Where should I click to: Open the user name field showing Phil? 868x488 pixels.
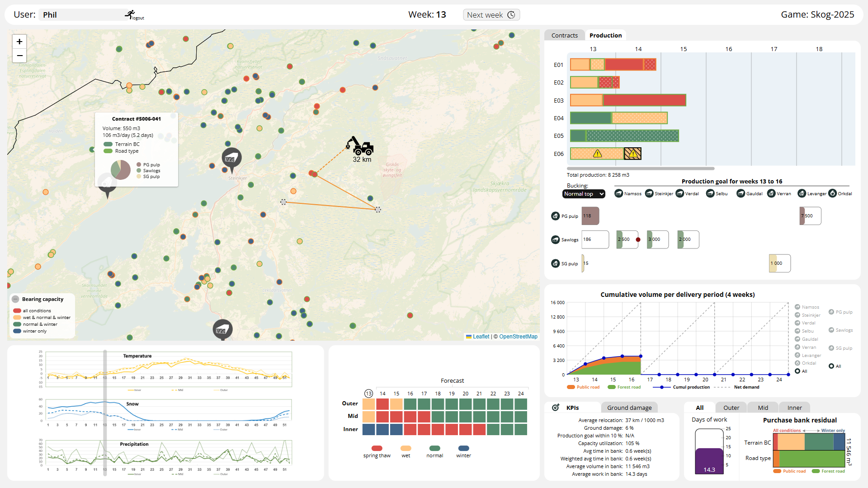pos(81,15)
